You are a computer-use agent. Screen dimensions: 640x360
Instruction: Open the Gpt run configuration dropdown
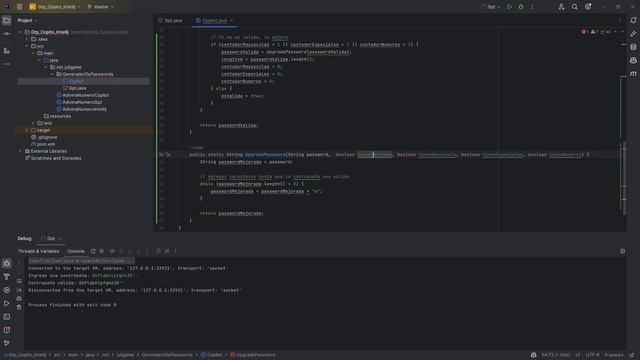tap(491, 7)
